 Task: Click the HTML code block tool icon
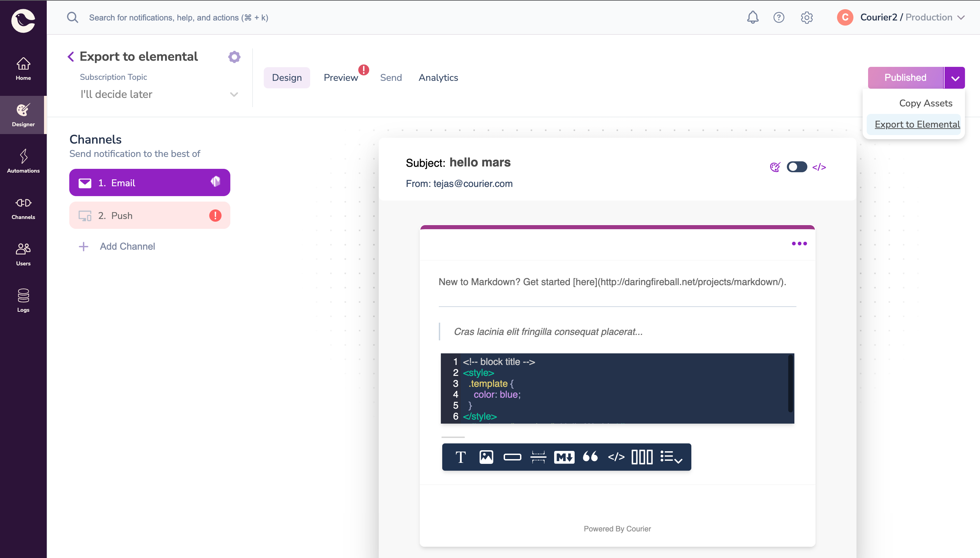click(616, 456)
